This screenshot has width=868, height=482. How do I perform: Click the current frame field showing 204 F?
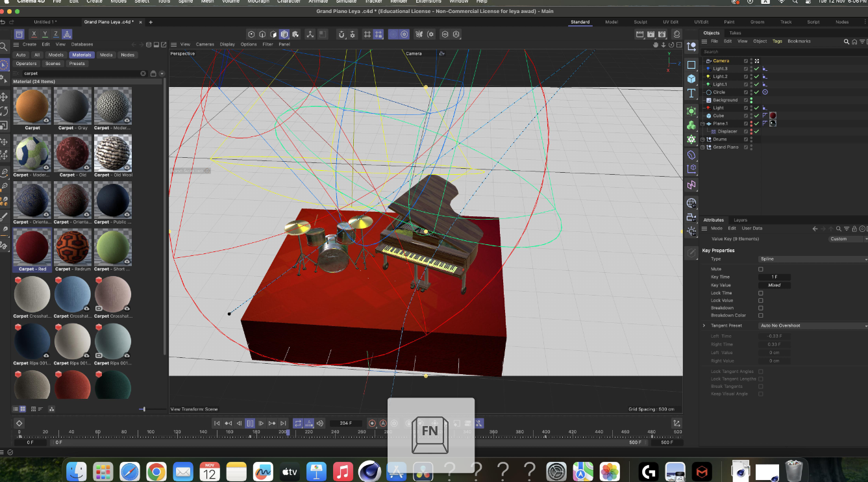(346, 423)
